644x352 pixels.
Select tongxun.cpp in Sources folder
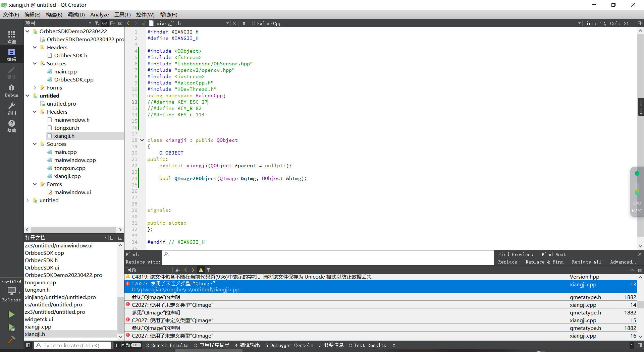click(70, 168)
